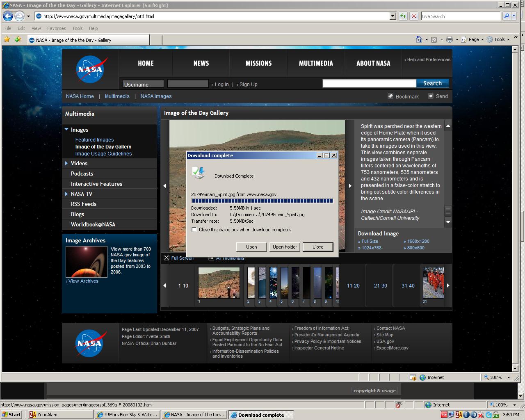Move thumbnail strip right with arrow
This screenshot has width=525, height=420.
click(x=448, y=285)
